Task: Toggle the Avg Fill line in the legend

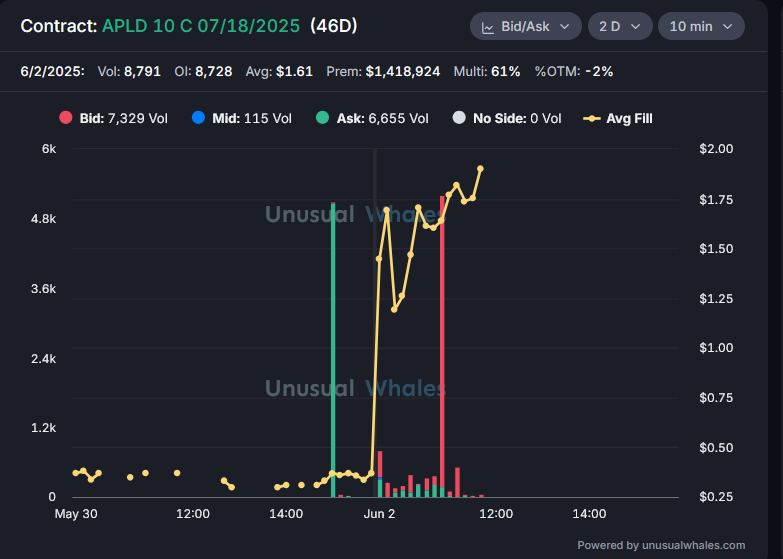Action: (618, 118)
